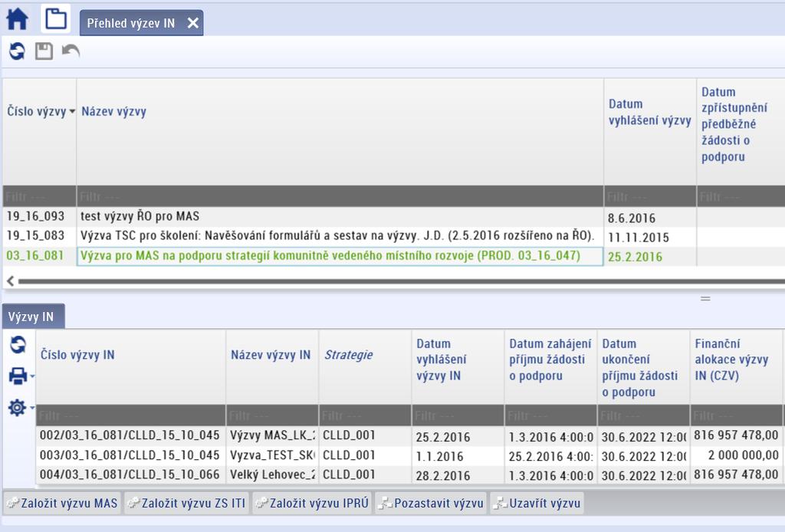785x532 pixels.
Task: Focus filter under Datum vyhlášení výzvy
Action: coord(650,196)
